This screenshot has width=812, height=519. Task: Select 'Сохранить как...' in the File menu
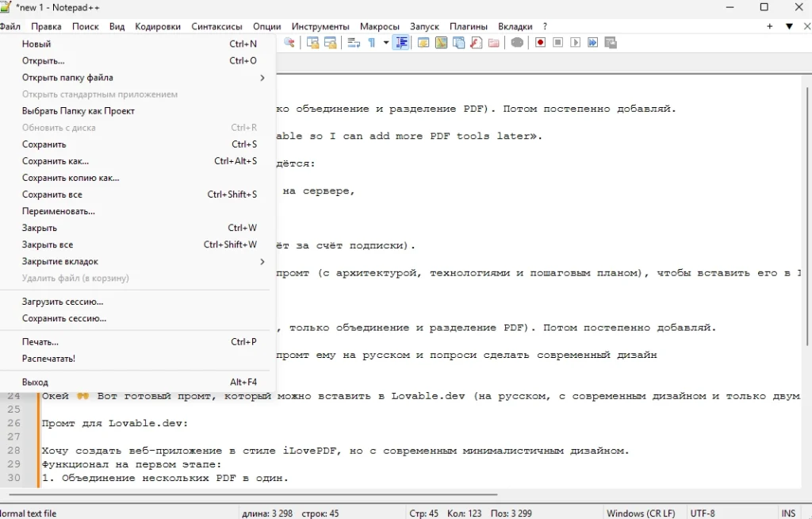coord(56,161)
